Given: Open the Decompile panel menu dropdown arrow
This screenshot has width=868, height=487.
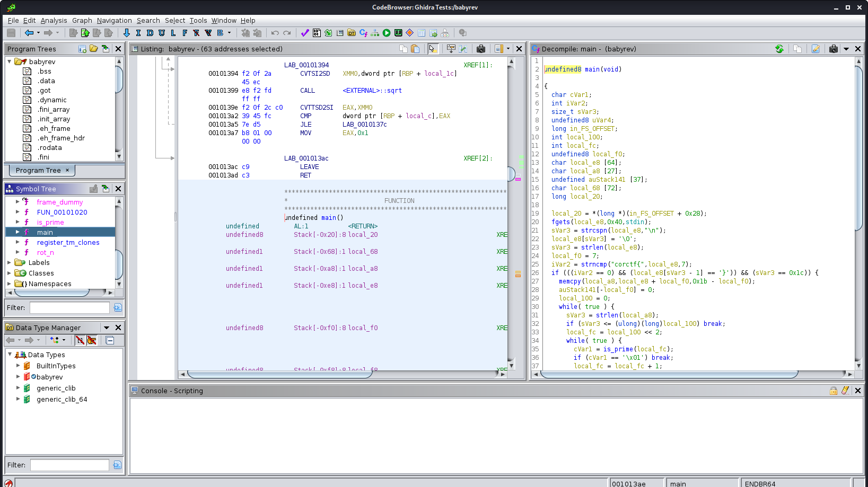Looking at the screenshot, I should tap(846, 49).
